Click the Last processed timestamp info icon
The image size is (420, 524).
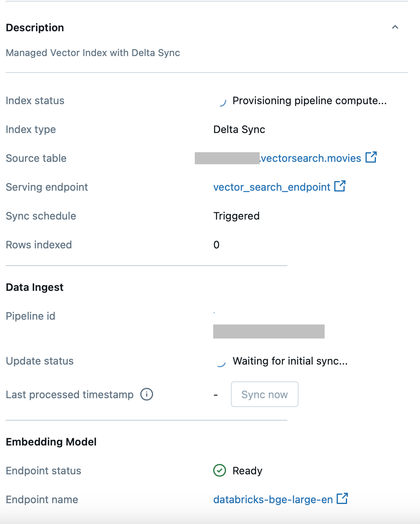click(x=147, y=394)
